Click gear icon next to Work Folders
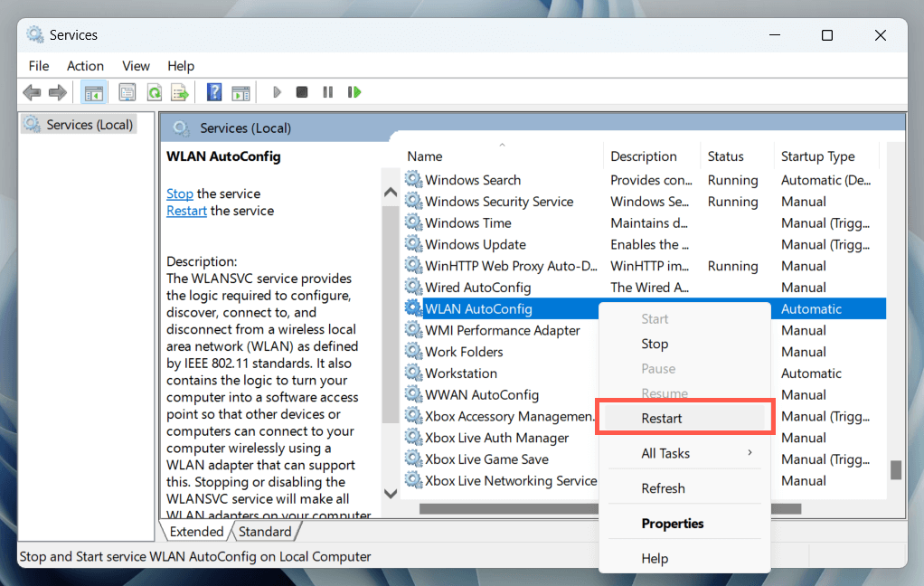924x586 pixels. click(x=414, y=351)
